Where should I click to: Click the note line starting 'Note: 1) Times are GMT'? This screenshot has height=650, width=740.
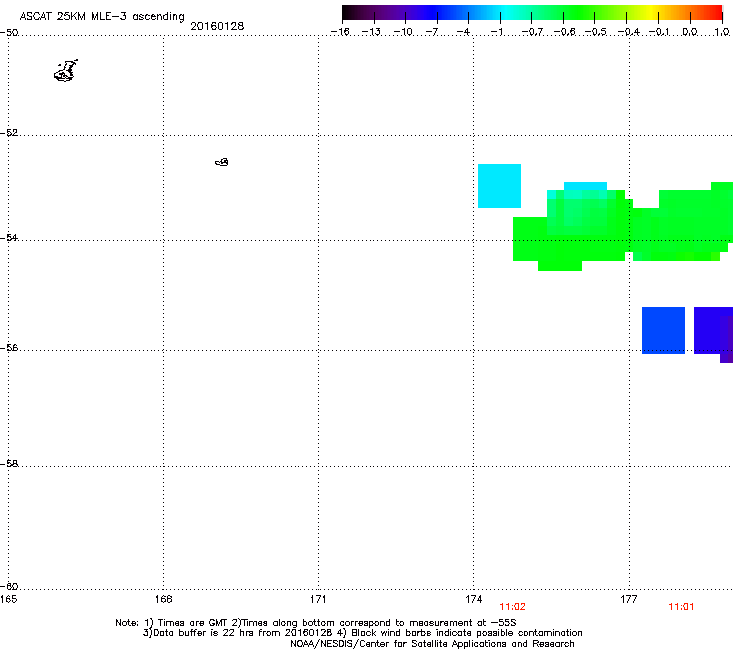tap(316, 623)
